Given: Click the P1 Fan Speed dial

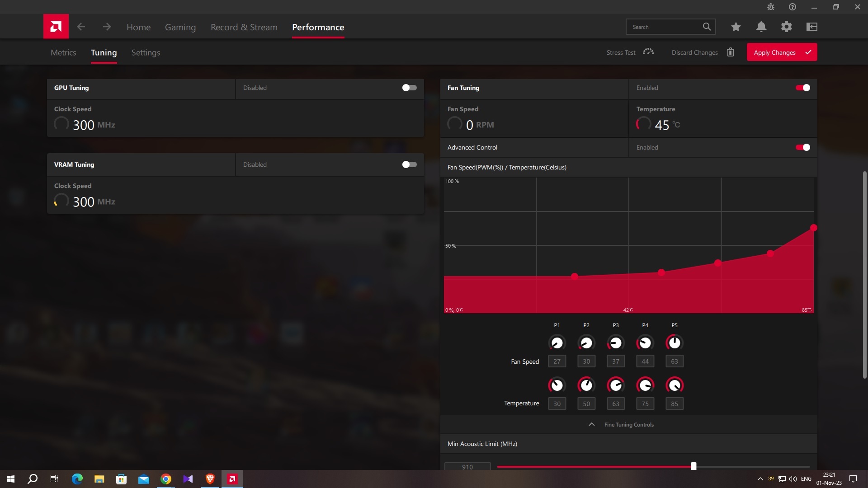Looking at the screenshot, I should pyautogui.click(x=557, y=343).
